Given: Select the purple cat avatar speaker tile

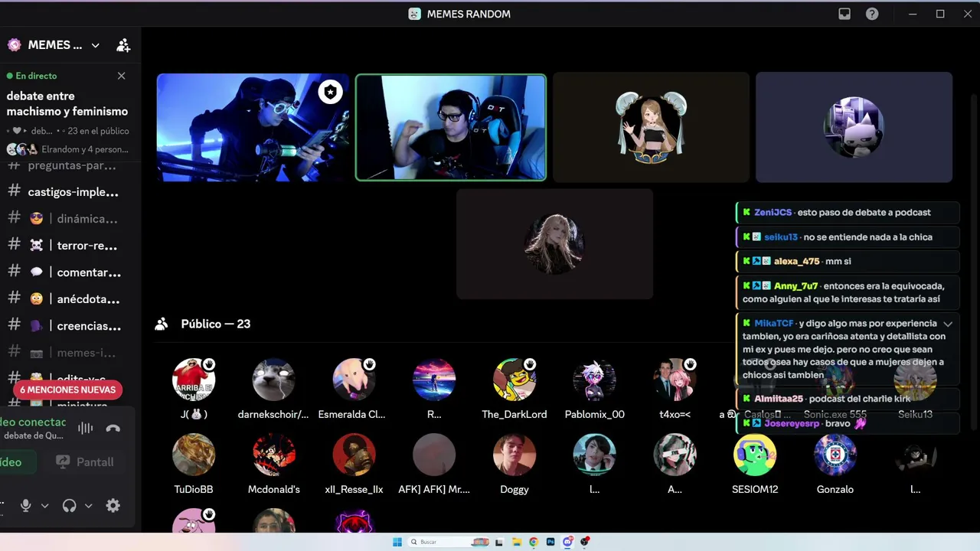Looking at the screenshot, I should pos(854,127).
